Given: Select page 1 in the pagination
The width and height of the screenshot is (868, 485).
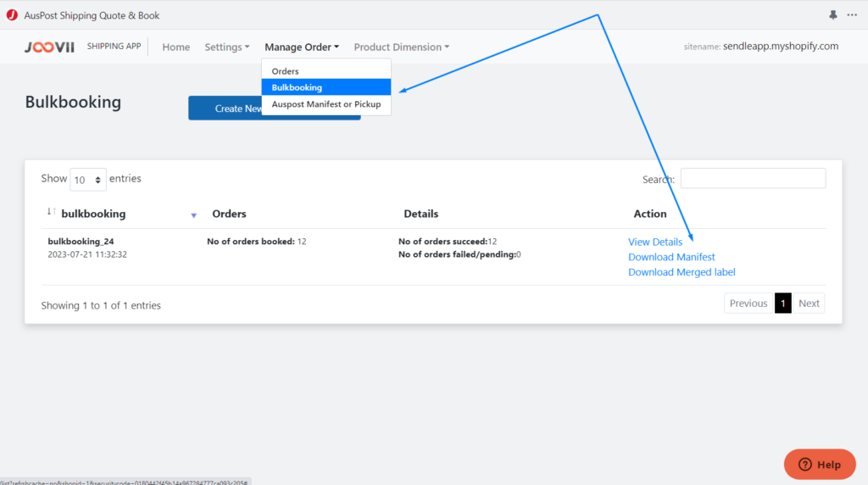Looking at the screenshot, I should [782, 304].
